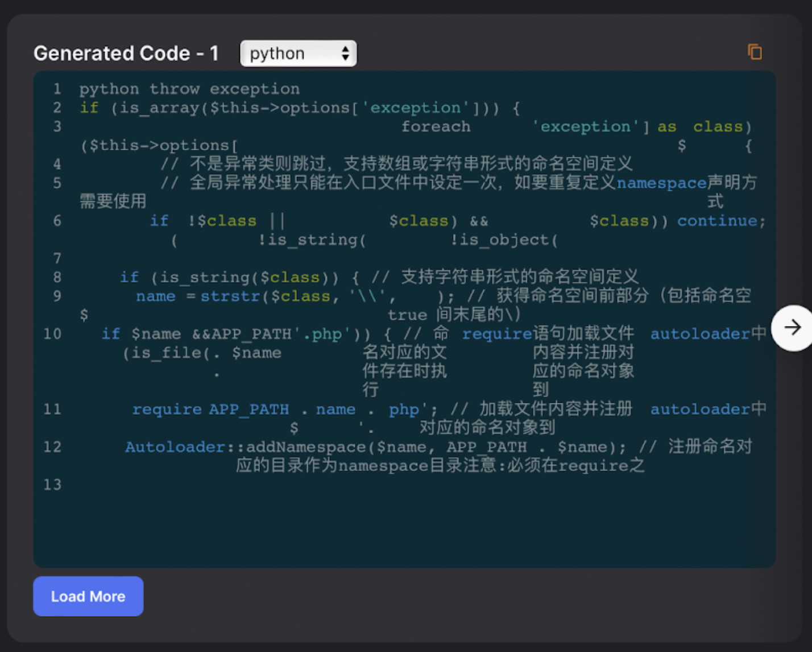Click the 'strstr' function on line 9

point(230,296)
